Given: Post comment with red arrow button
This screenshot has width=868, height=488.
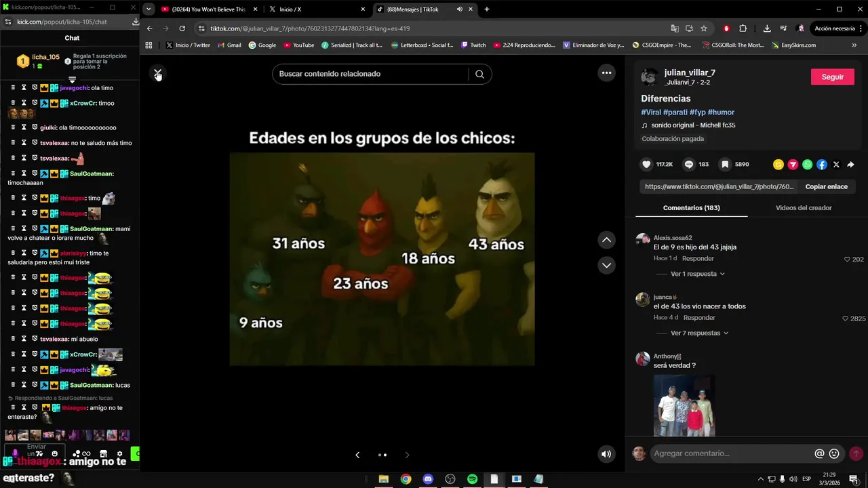Looking at the screenshot, I should click(856, 453).
